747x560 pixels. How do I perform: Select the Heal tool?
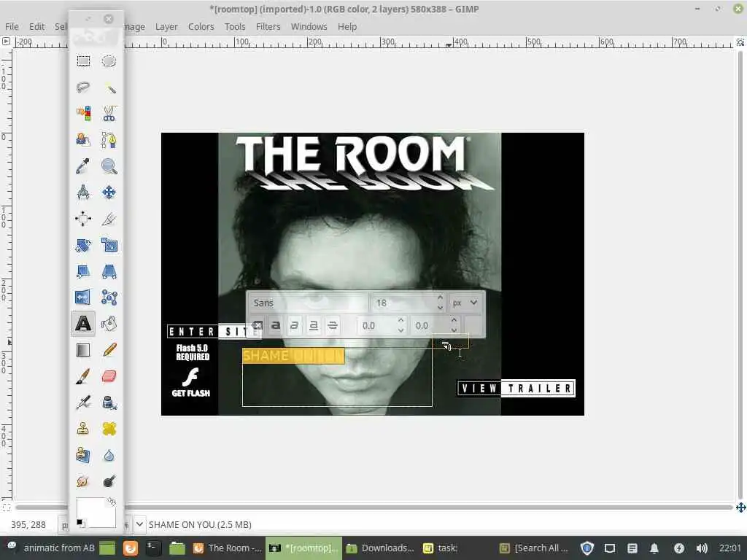click(x=109, y=429)
